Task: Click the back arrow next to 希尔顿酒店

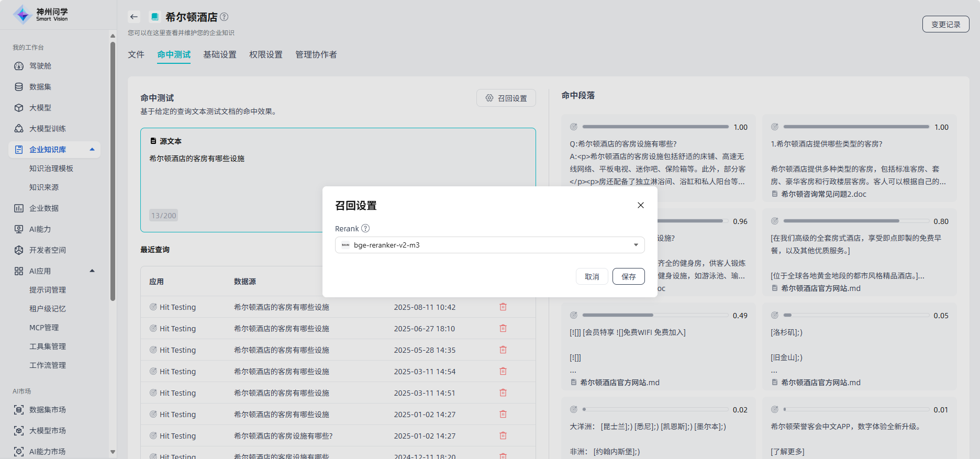Action: [x=134, y=17]
